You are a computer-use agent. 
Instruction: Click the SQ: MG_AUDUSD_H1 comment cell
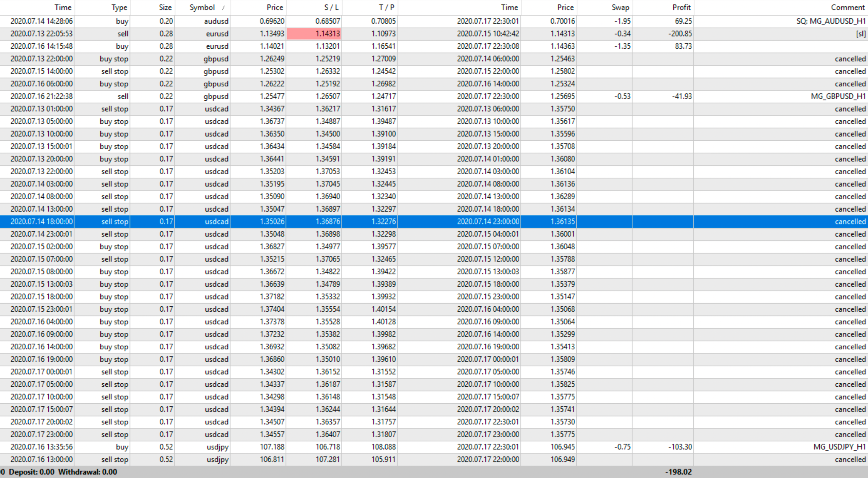[x=831, y=21]
